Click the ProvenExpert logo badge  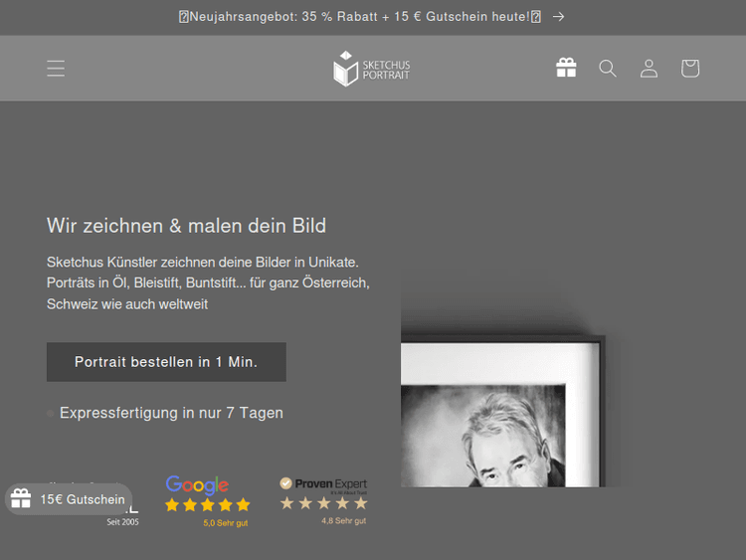click(x=323, y=484)
